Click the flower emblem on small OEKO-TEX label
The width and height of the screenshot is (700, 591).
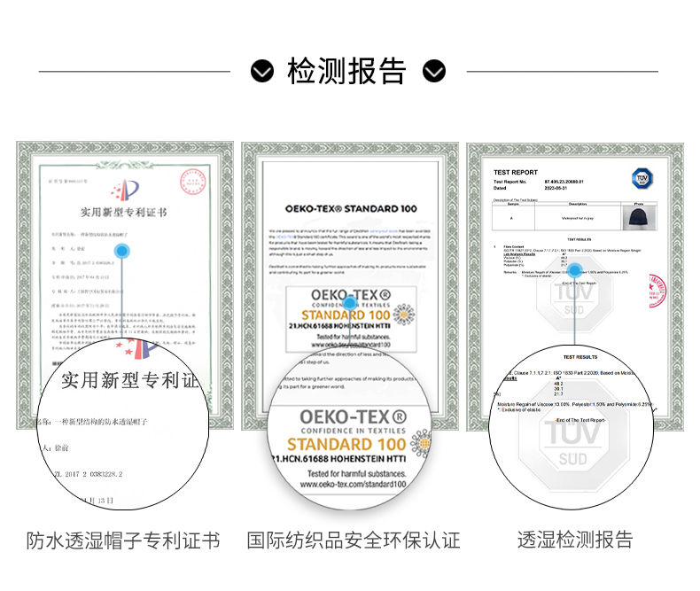[404, 315]
